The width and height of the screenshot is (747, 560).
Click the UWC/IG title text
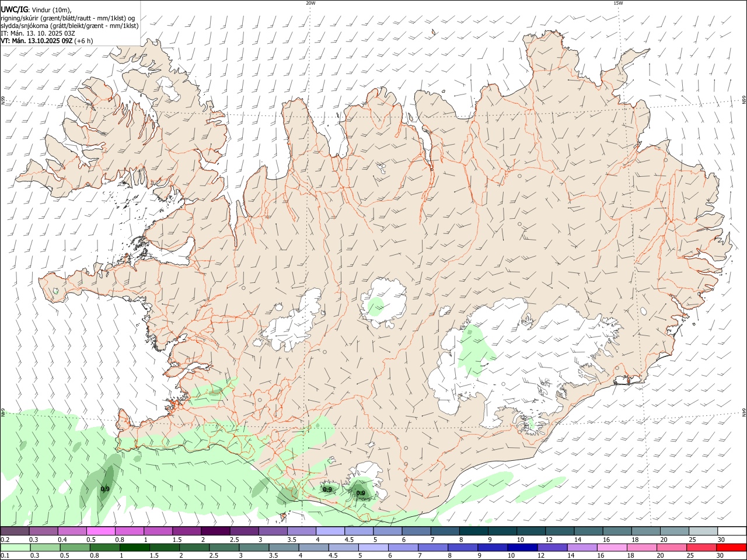[x=15, y=10]
